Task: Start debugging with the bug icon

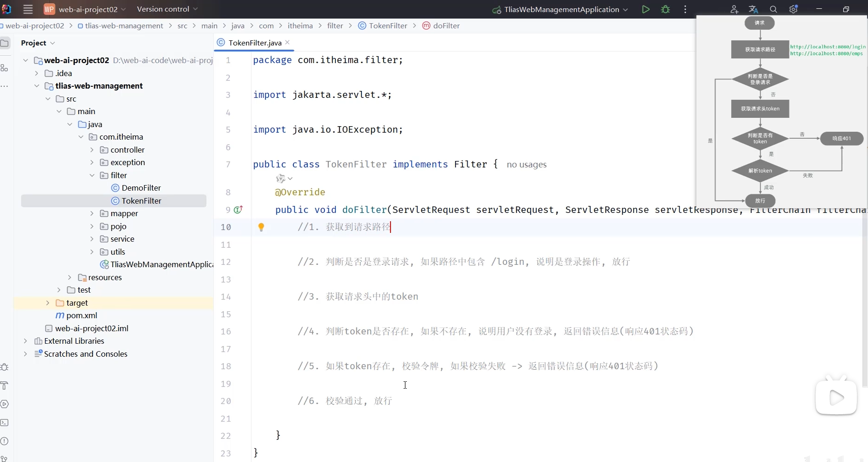Action: tap(665, 9)
